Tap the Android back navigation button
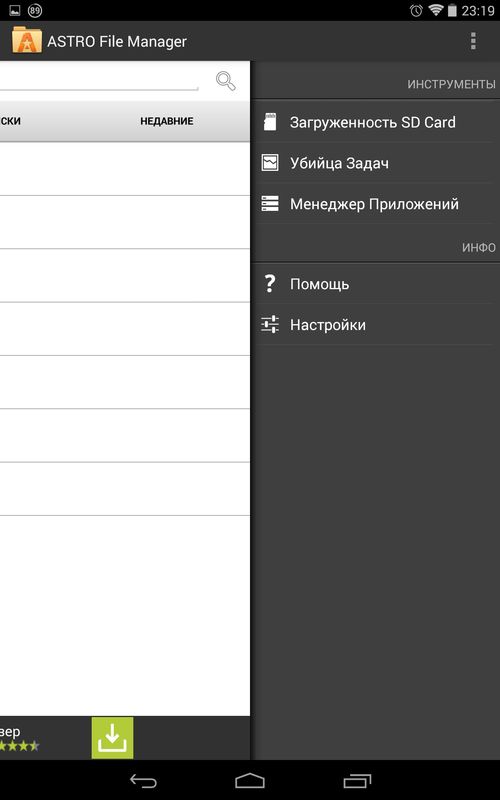The height and width of the screenshot is (800, 500). tap(143, 781)
